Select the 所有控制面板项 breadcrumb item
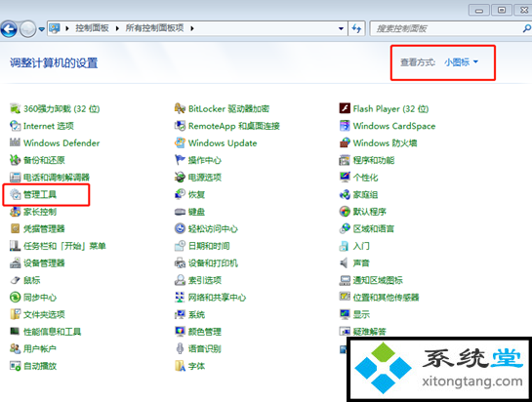Image resolution: width=532 pixels, height=402 pixels. point(154,28)
